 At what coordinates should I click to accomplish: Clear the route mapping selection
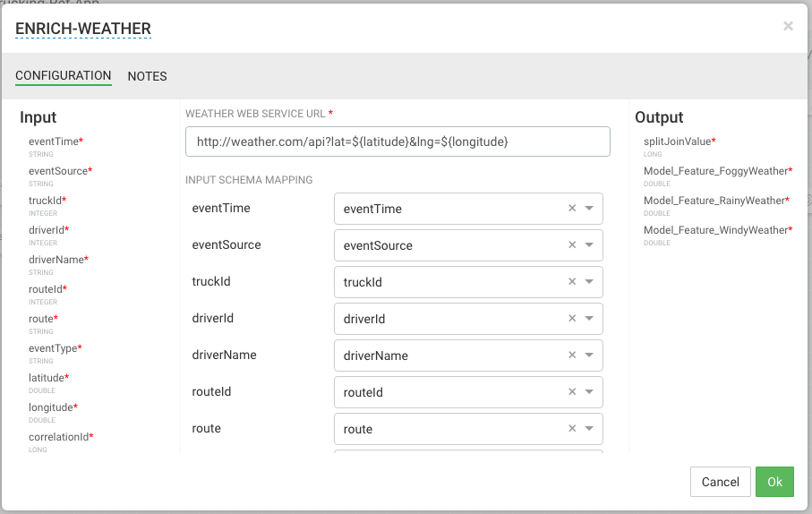572,429
